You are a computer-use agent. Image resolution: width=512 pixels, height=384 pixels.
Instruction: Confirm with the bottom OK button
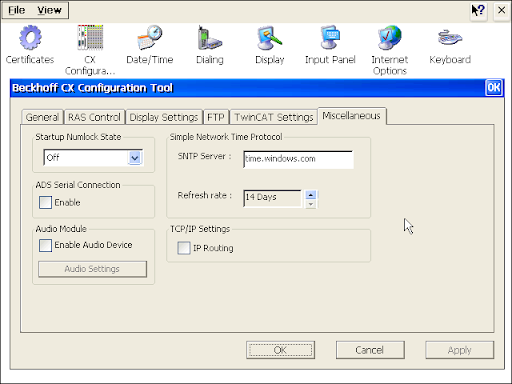pyautogui.click(x=280, y=350)
